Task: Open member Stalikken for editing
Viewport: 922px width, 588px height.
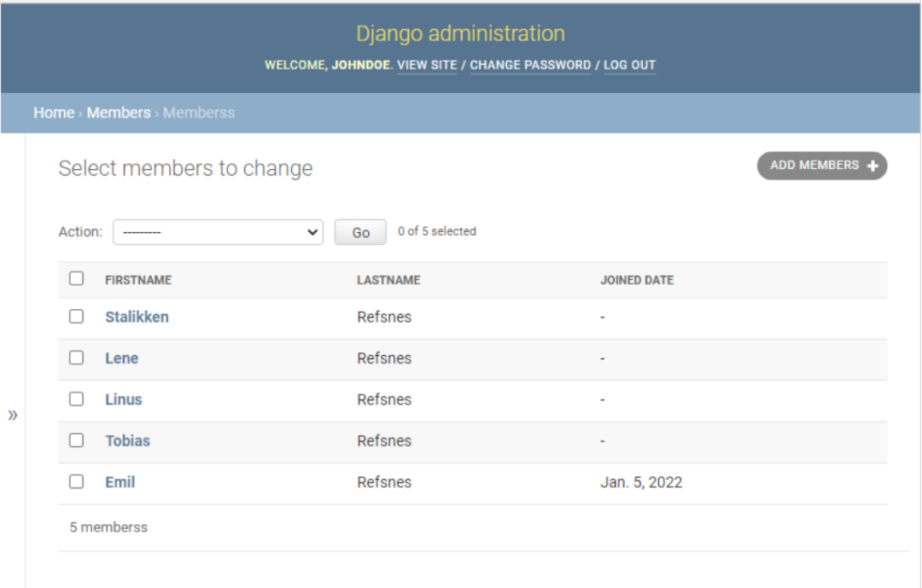Action: [x=137, y=317]
